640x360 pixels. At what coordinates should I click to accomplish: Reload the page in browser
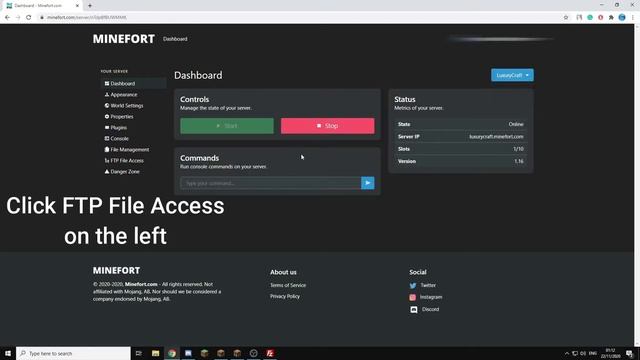click(29, 18)
